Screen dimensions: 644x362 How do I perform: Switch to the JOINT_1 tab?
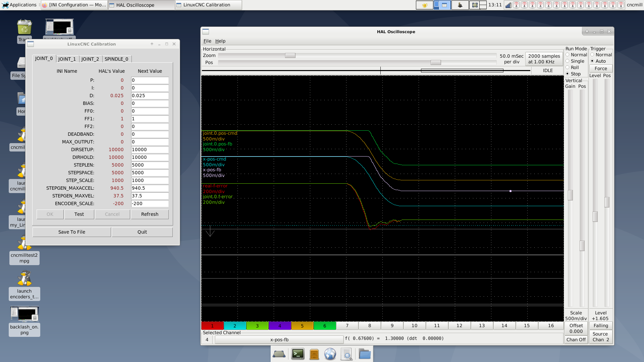67,59
